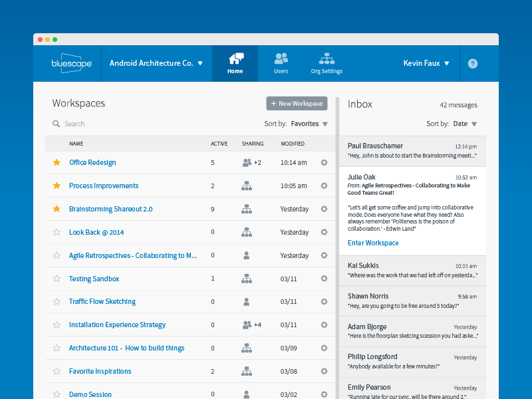The image size is (532, 399).
Task: Change workspace sort by Favorites dropdown
Action: (x=309, y=124)
